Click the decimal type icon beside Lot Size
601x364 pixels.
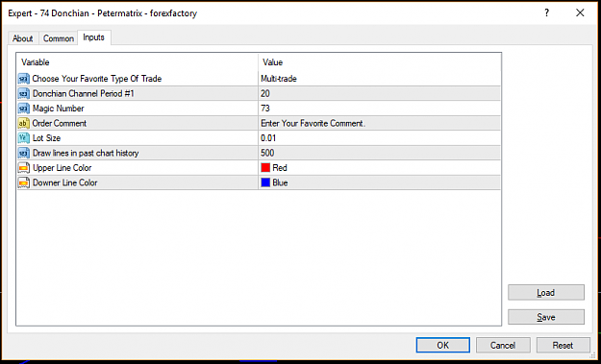tap(23, 138)
